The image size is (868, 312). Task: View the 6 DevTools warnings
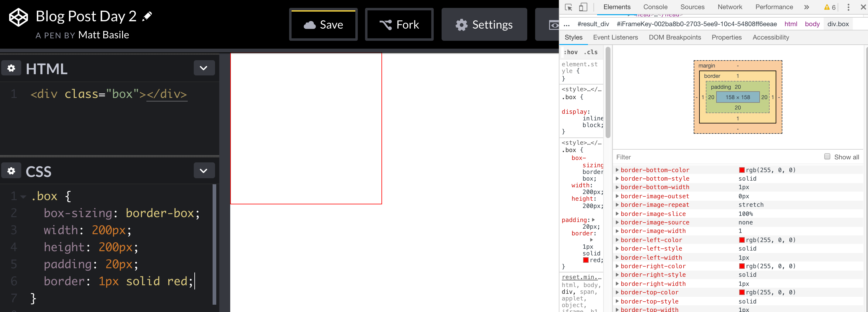829,7
